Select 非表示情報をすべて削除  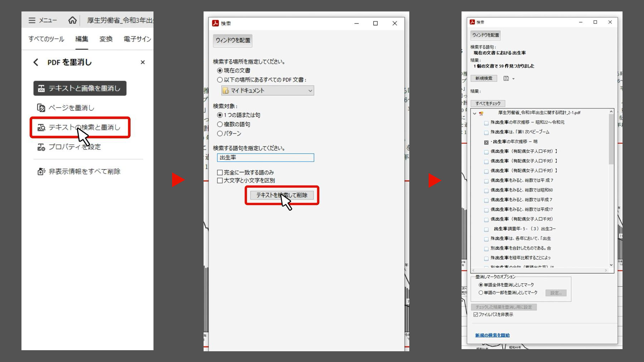pyautogui.click(x=79, y=171)
